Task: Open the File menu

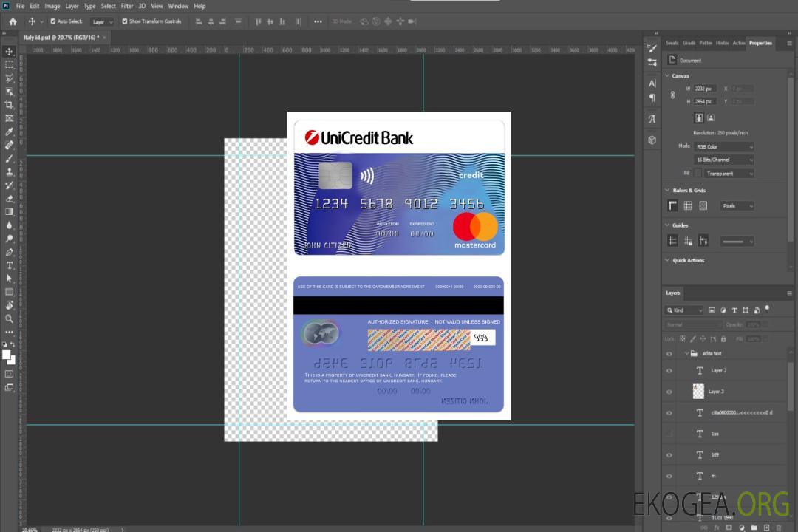Action: pos(21,6)
